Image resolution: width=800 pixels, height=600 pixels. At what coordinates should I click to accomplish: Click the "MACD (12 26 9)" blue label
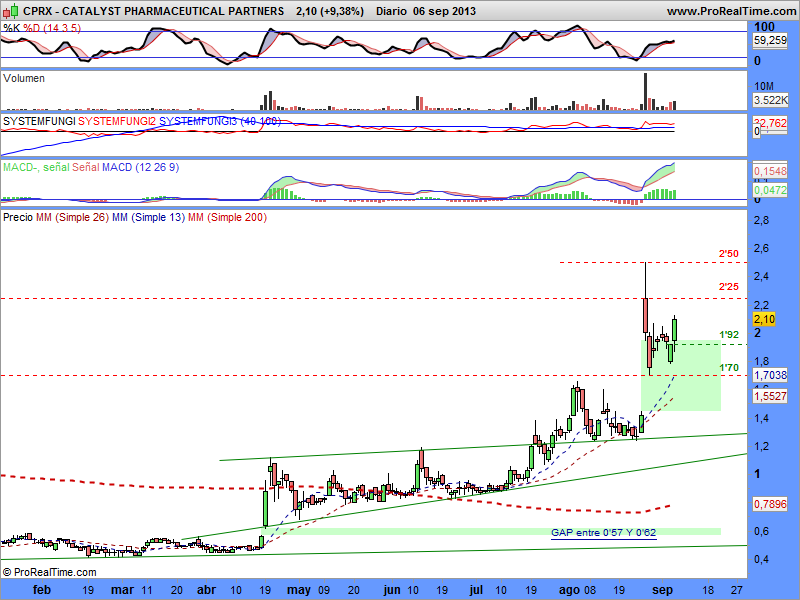(141, 167)
